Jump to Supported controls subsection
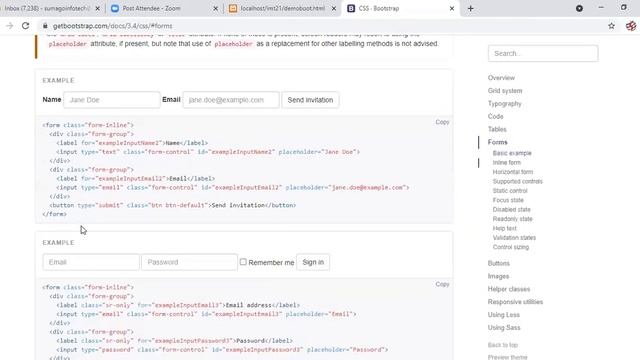The height and width of the screenshot is (360, 640). tap(518, 181)
